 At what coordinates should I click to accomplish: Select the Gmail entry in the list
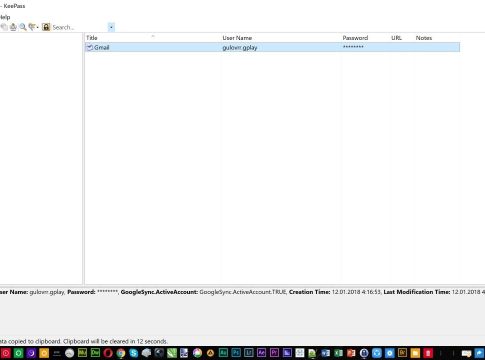pyautogui.click(x=272, y=47)
